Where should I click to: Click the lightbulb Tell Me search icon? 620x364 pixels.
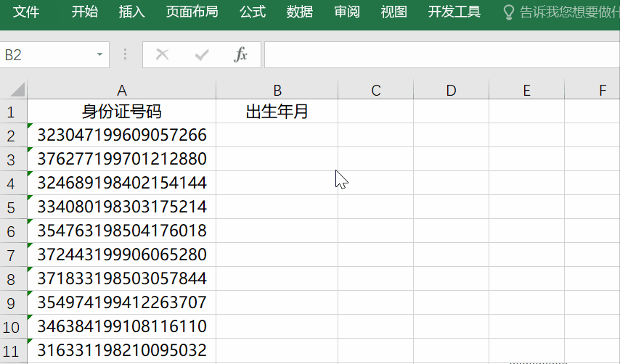[x=510, y=12]
